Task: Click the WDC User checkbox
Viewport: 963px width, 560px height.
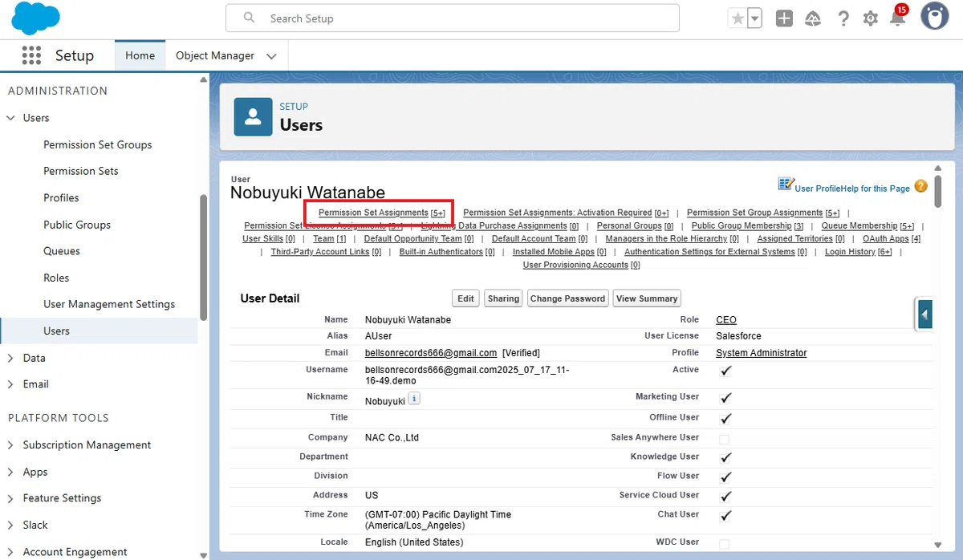Action: point(725,544)
